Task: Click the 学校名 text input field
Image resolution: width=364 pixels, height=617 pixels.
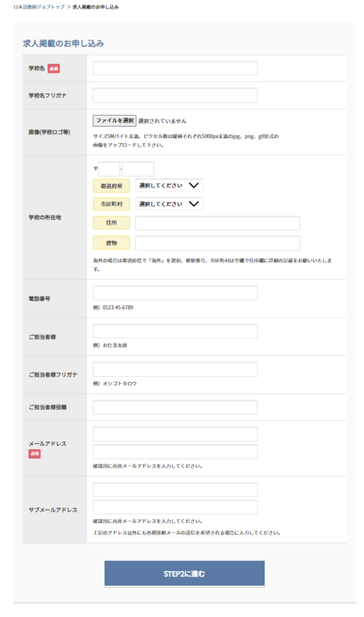Action: pyautogui.click(x=175, y=68)
